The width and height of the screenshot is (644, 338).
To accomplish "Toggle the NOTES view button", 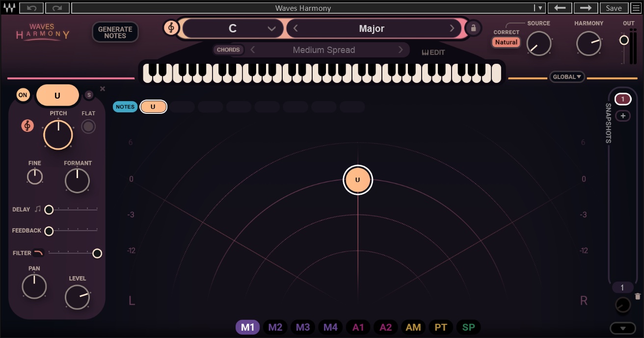I will point(125,106).
